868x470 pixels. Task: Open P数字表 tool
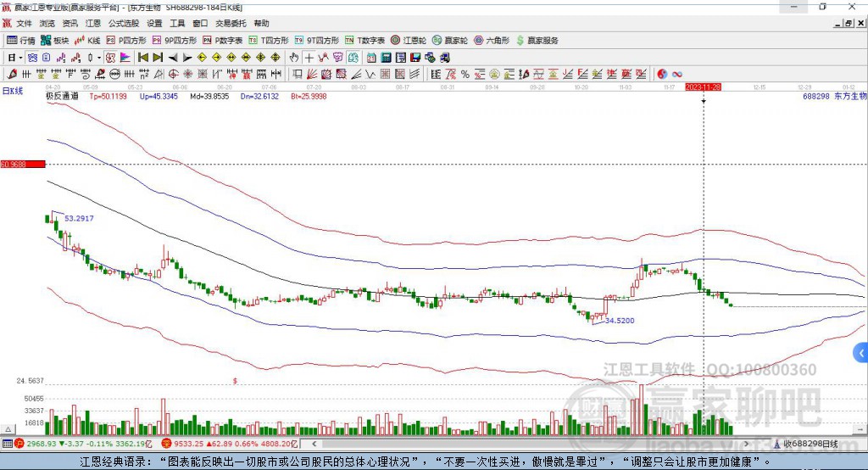223,41
